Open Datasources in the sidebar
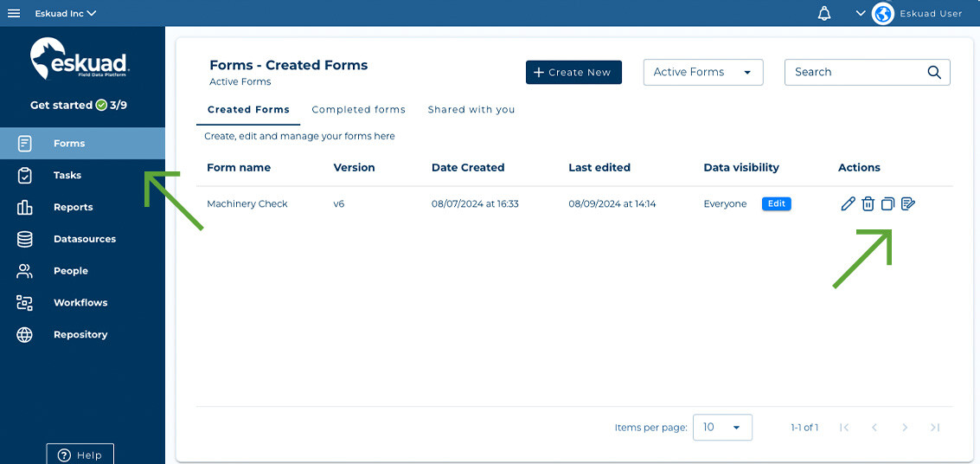The width and height of the screenshot is (980, 464). click(82, 239)
